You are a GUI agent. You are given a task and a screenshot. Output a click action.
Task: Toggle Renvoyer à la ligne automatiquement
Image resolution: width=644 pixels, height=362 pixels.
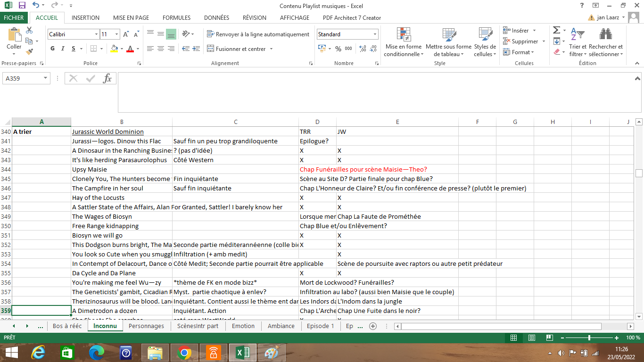point(258,34)
